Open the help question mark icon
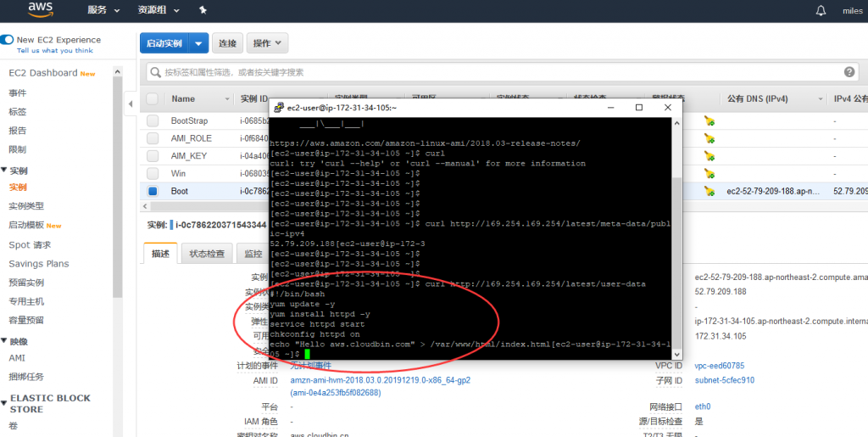Screen dimensions: 868x437 [x=849, y=72]
